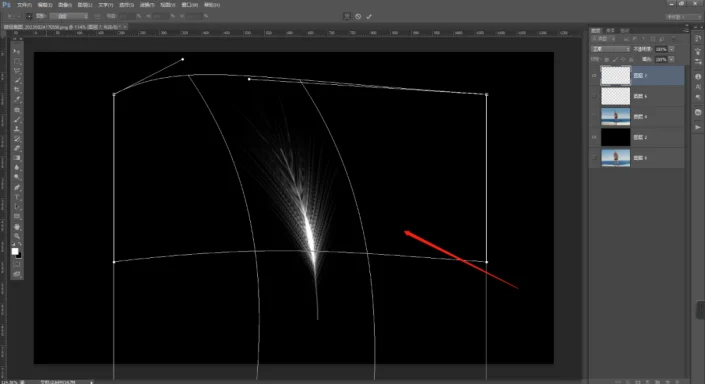The height and width of the screenshot is (384, 705).
Task: Open the 图像 (Image) menu
Action: (x=65, y=5)
